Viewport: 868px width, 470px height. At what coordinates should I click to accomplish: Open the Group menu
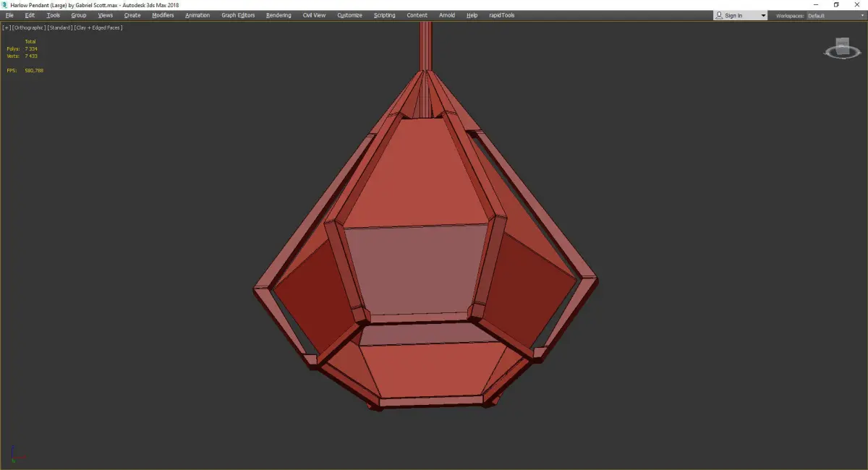click(78, 15)
